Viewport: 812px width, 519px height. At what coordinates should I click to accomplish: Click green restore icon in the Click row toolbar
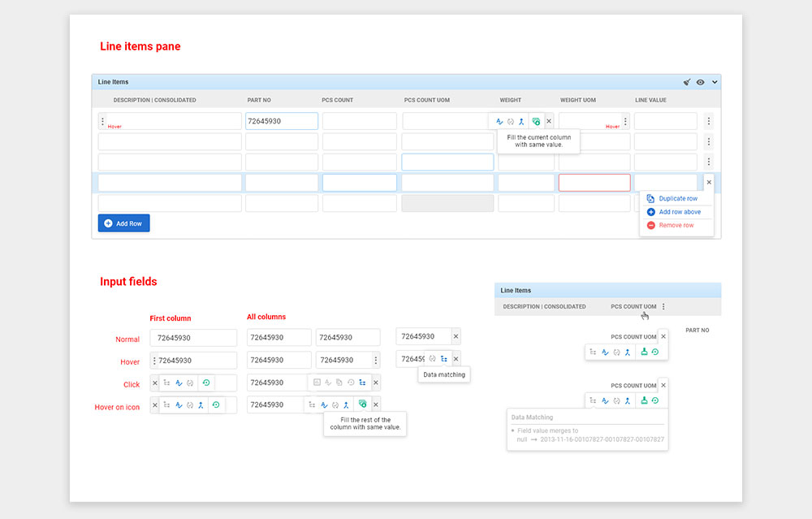pyautogui.click(x=206, y=383)
